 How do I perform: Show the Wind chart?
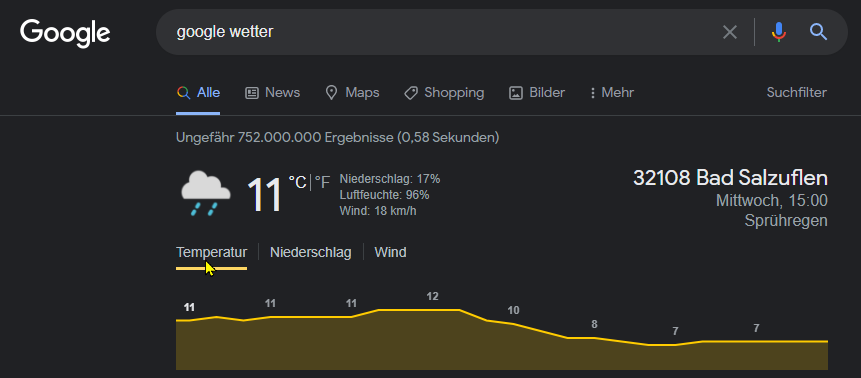[390, 253]
